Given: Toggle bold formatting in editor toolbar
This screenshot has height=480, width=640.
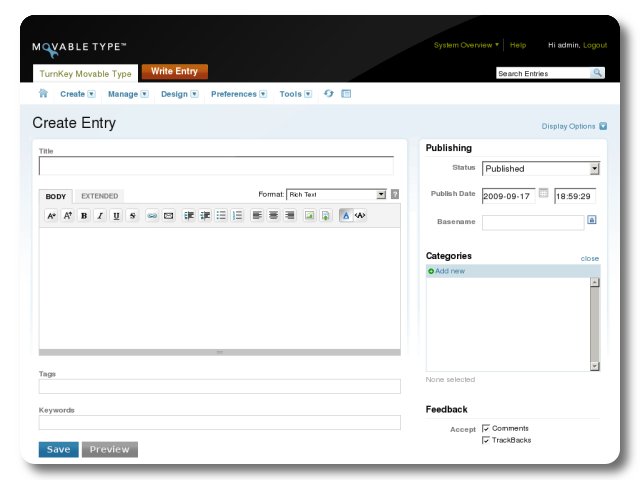Looking at the screenshot, I should (84, 215).
